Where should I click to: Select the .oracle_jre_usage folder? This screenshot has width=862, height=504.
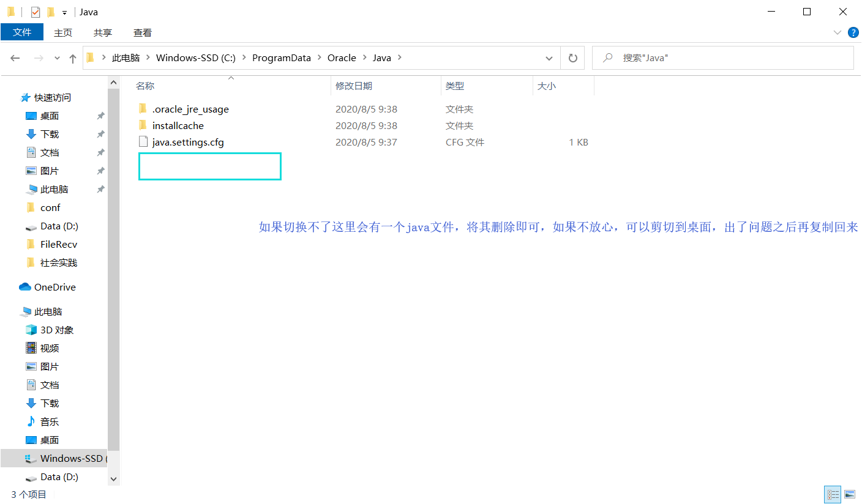pyautogui.click(x=190, y=109)
